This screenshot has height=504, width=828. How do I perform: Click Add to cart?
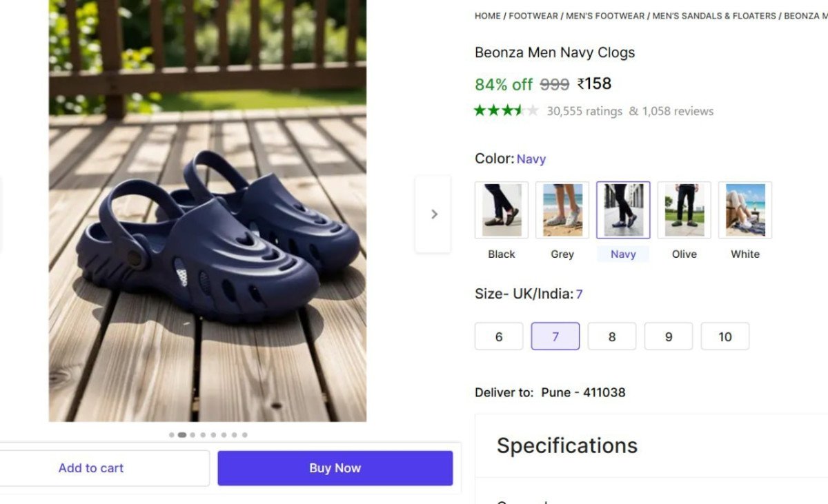pyautogui.click(x=90, y=467)
